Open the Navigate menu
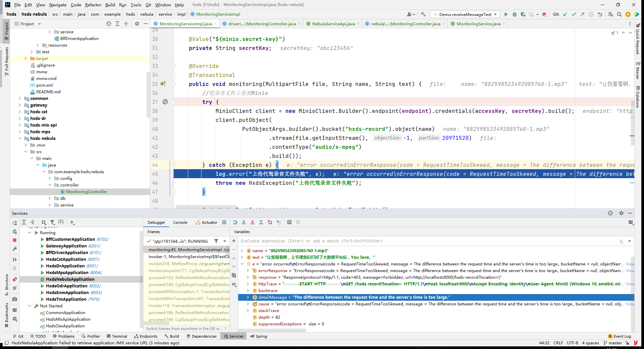The height and width of the screenshot is (349, 644). pyautogui.click(x=58, y=5)
